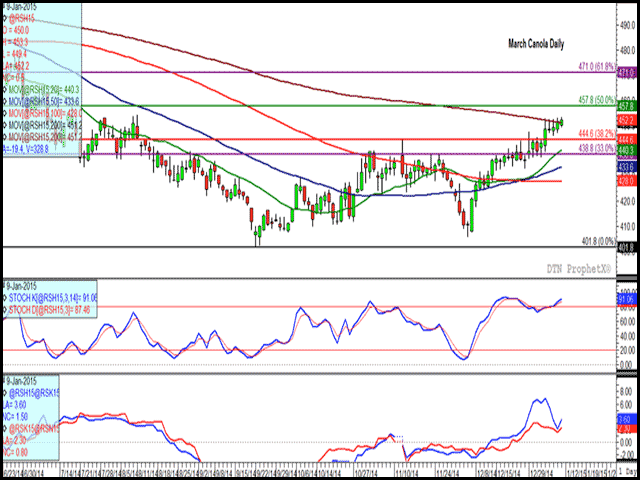Click the H = 453.3 high value
640x480 pixels.
pyautogui.click(x=16, y=42)
